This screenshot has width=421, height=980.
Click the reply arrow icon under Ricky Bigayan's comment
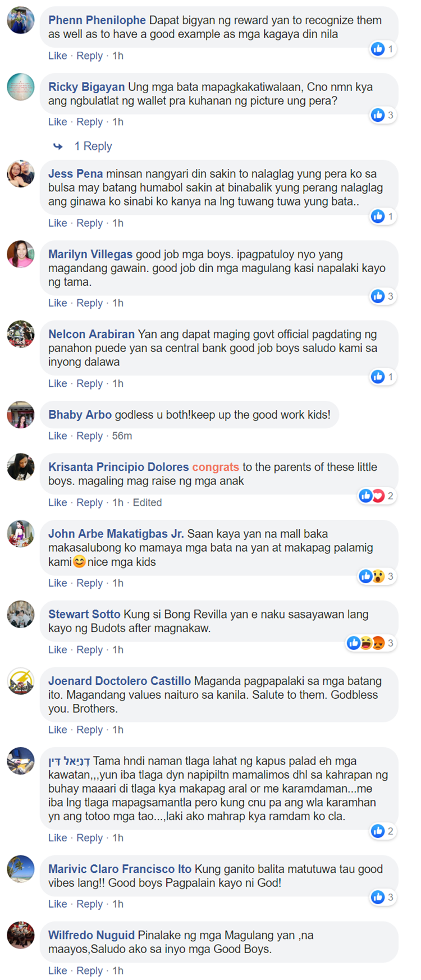58,146
